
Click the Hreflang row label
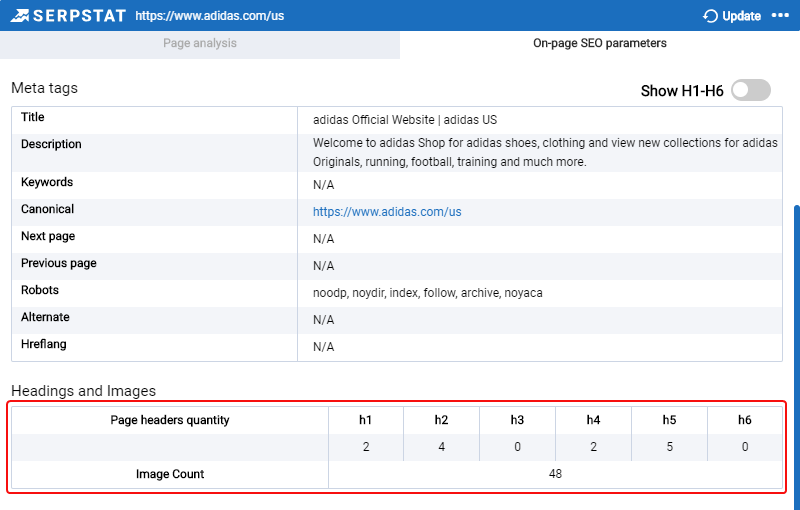click(x=43, y=344)
